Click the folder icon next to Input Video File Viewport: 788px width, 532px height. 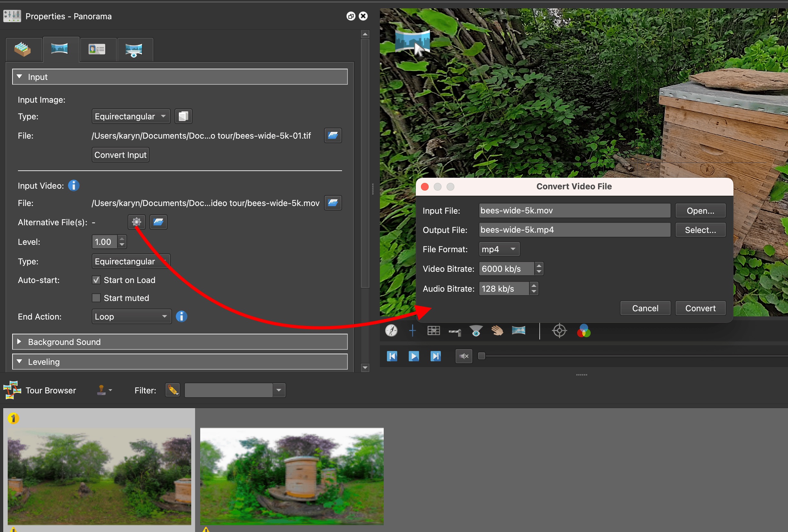coord(333,203)
